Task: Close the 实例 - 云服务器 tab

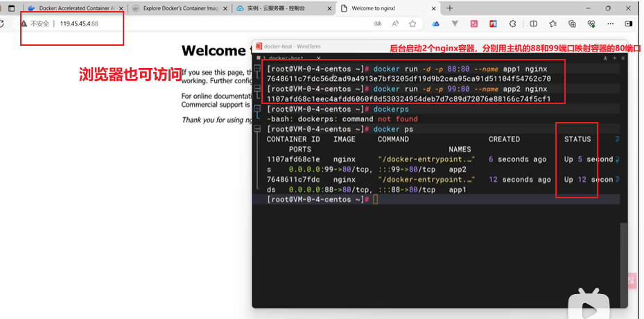Action: pos(329,8)
